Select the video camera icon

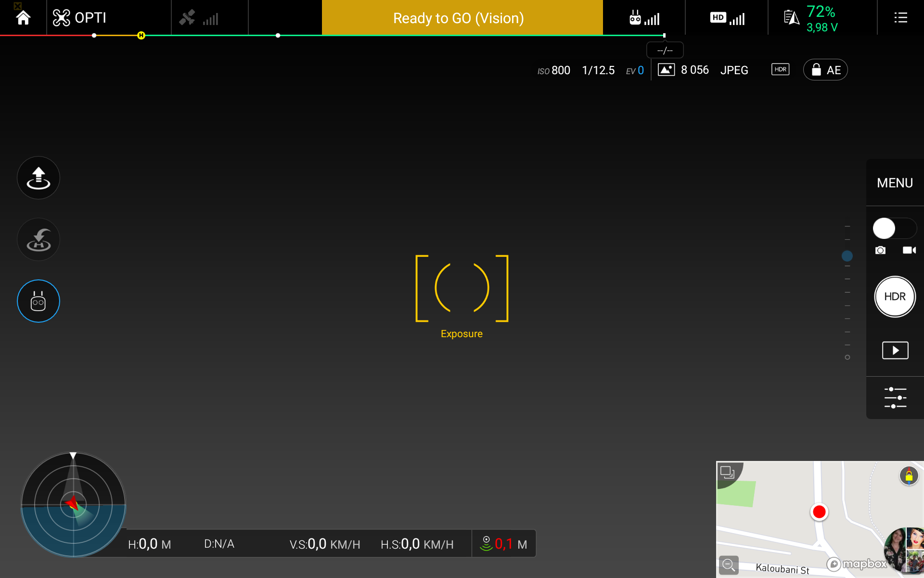point(909,250)
